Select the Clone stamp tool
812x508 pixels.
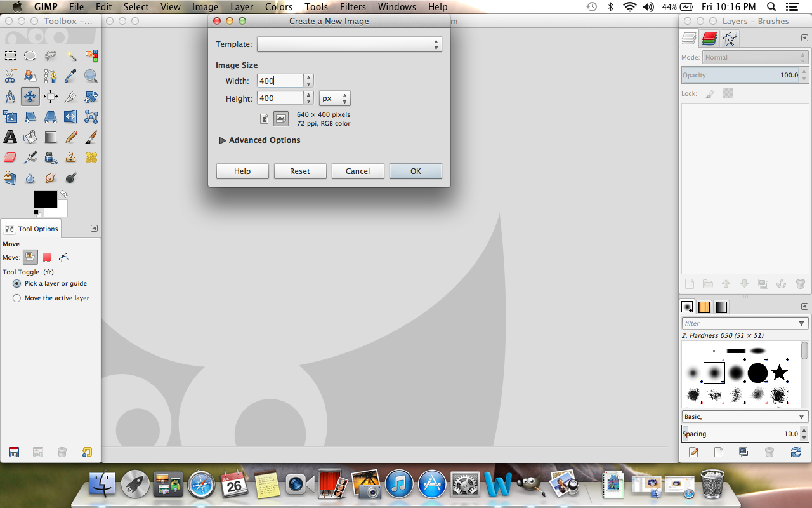(71, 157)
